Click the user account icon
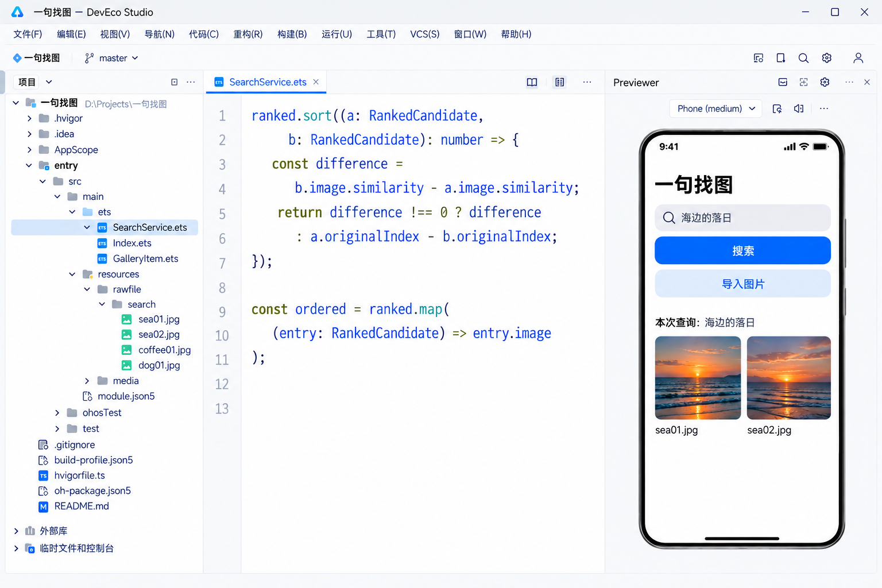 click(858, 58)
